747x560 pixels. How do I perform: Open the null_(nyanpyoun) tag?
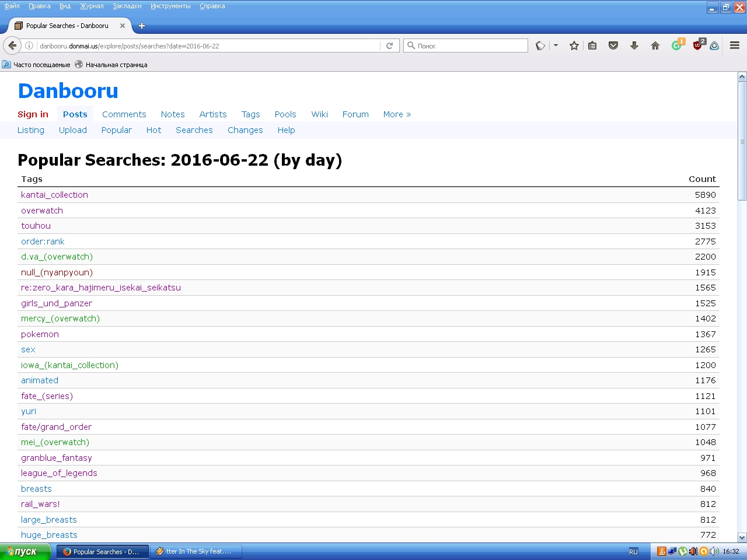click(x=57, y=272)
